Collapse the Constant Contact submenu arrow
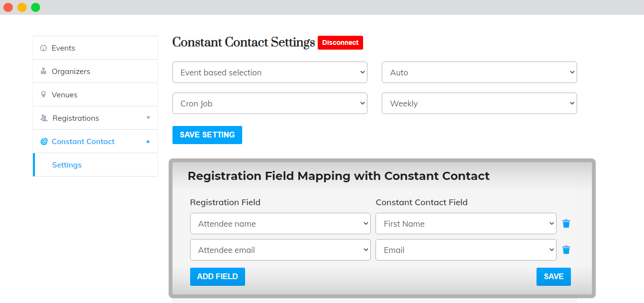 point(148,141)
